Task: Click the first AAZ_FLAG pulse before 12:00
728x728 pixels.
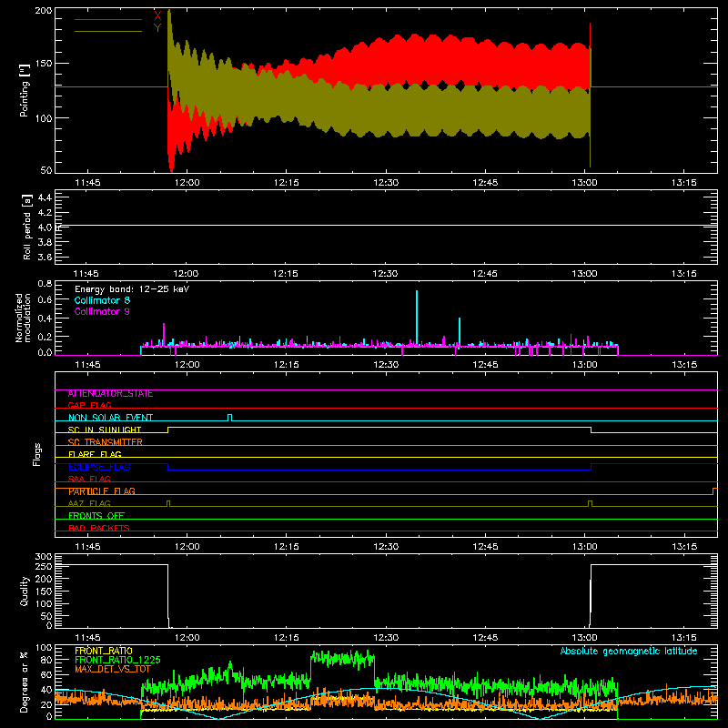Action: click(168, 503)
